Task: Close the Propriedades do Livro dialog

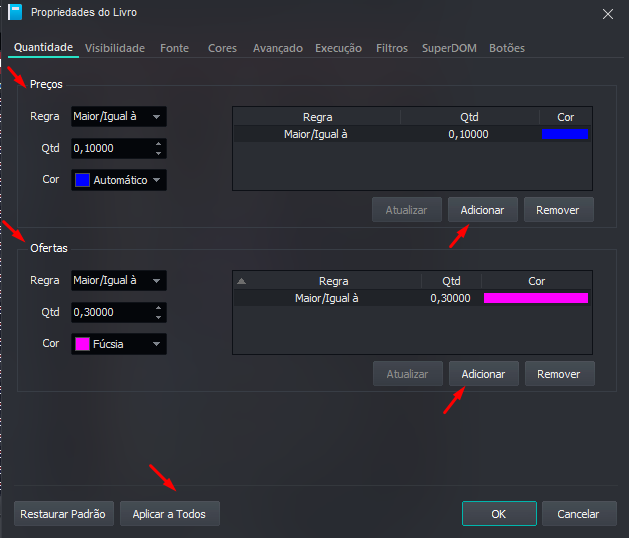Action: [x=607, y=14]
